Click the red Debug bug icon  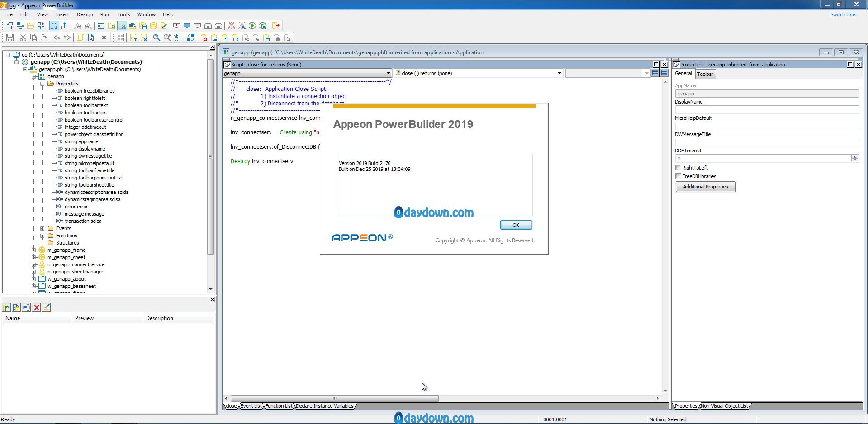232,26
